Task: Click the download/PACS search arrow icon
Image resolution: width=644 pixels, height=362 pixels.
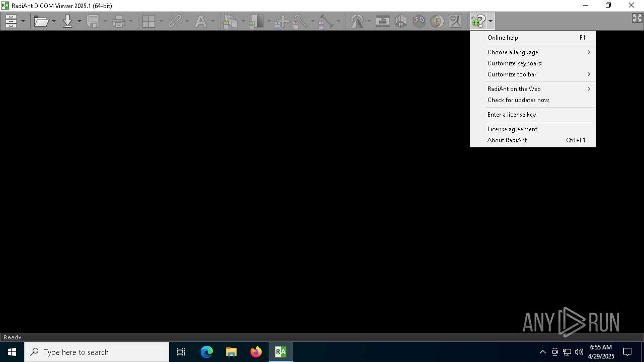Action: tap(67, 21)
